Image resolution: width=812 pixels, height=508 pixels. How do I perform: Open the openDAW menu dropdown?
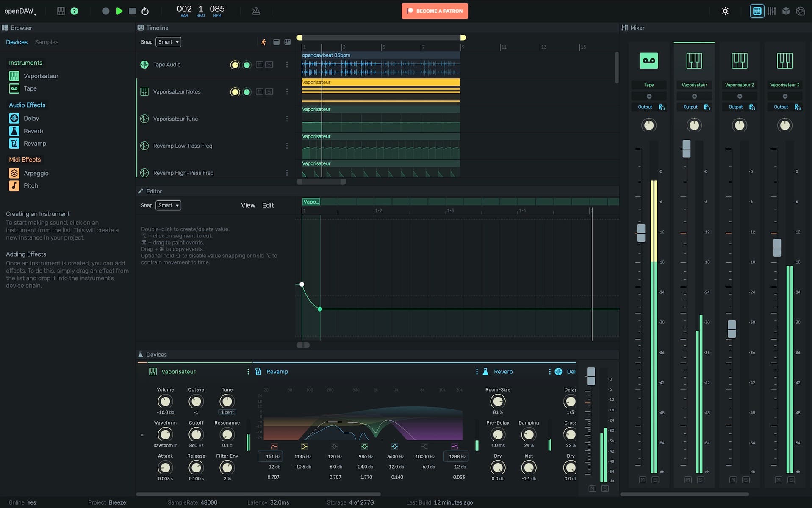(19, 11)
